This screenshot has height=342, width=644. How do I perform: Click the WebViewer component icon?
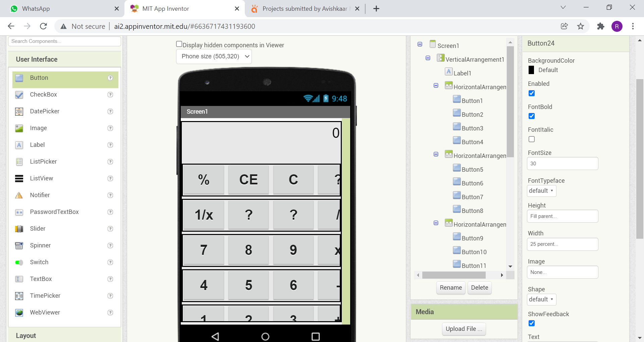click(x=19, y=312)
